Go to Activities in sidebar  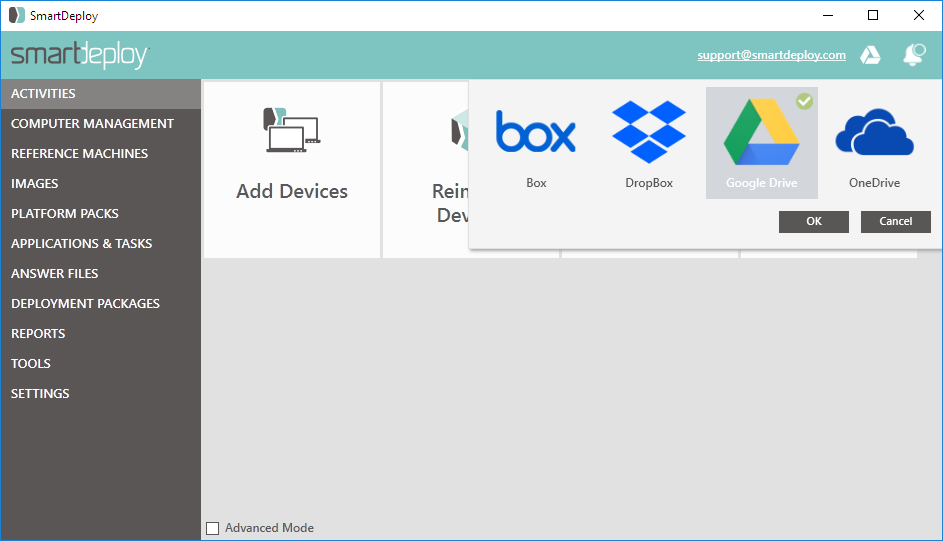pos(100,94)
